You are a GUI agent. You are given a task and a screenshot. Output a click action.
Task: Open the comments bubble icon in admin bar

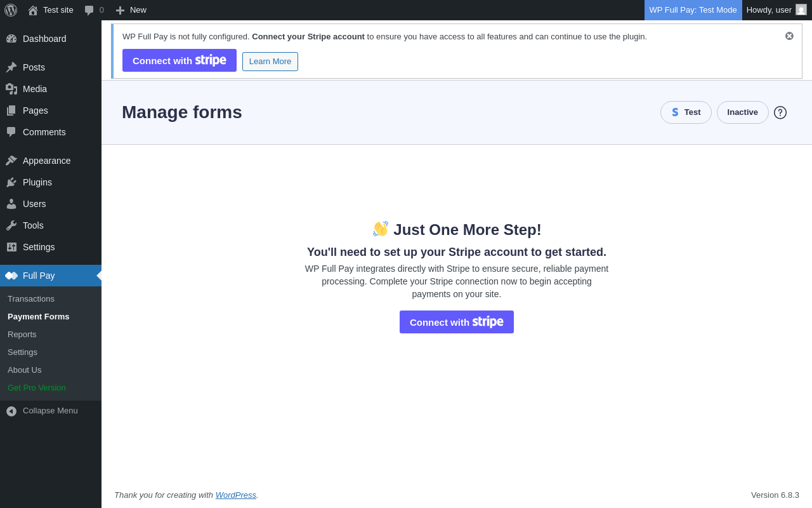(89, 10)
